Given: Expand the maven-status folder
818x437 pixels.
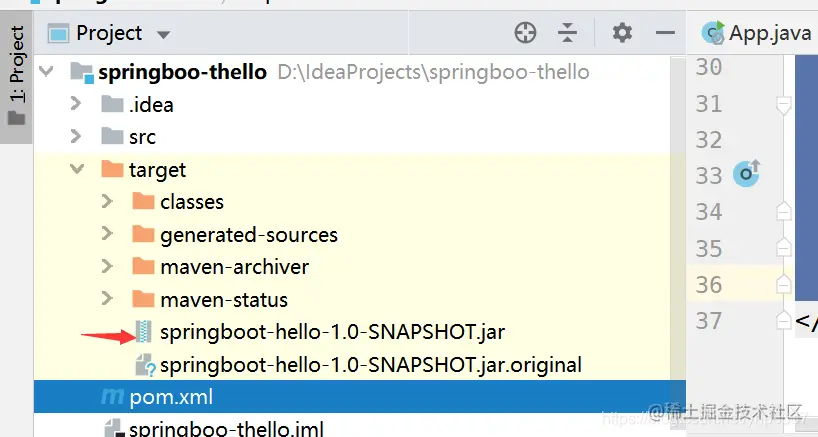Looking at the screenshot, I should [x=107, y=298].
